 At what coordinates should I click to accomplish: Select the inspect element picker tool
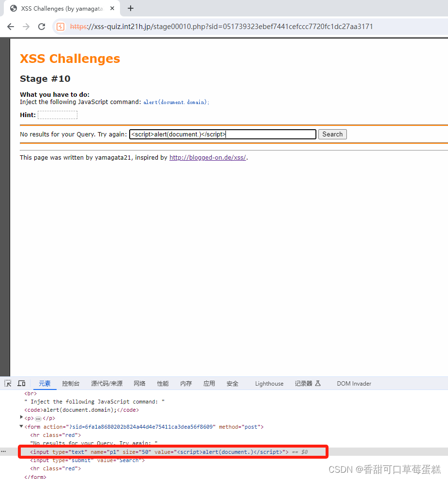pos(7,383)
